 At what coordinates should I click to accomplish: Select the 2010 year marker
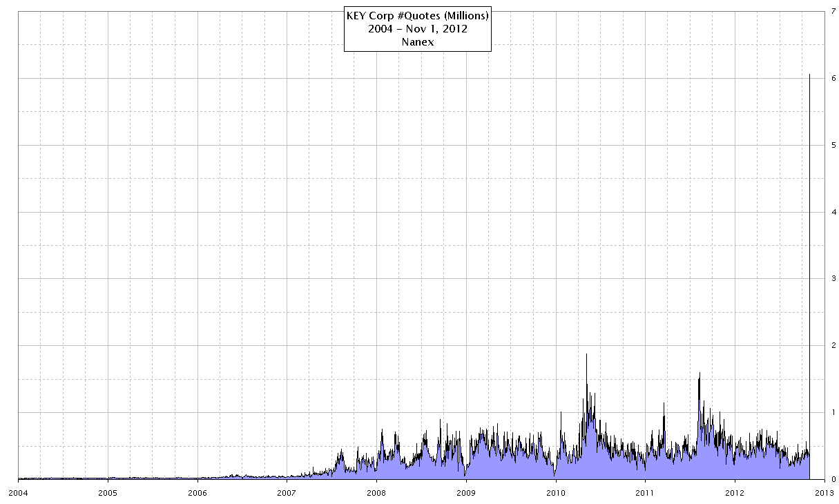tap(555, 492)
